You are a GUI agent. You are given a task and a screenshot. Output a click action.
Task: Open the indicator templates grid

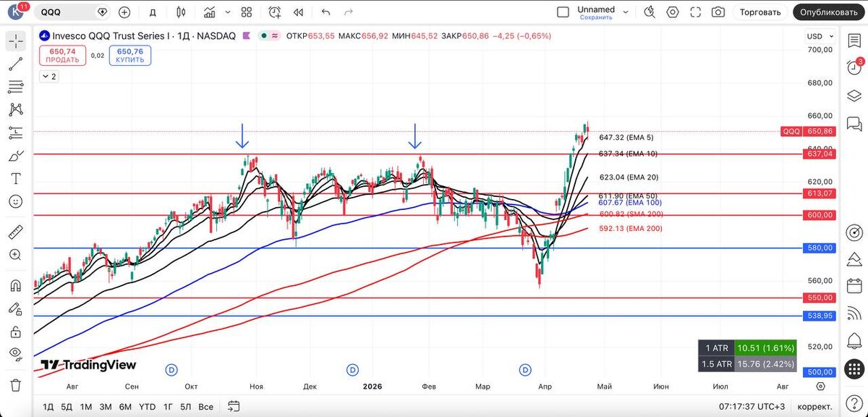pos(247,12)
